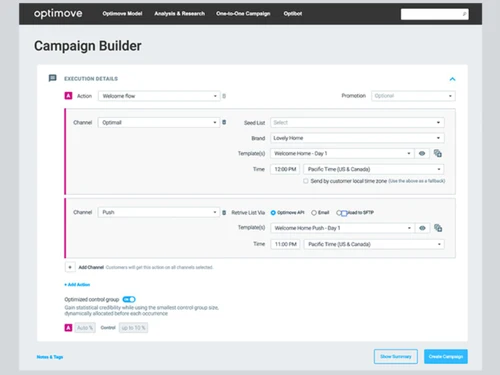Open the Brand dropdown Lovely Home

[x=357, y=138]
